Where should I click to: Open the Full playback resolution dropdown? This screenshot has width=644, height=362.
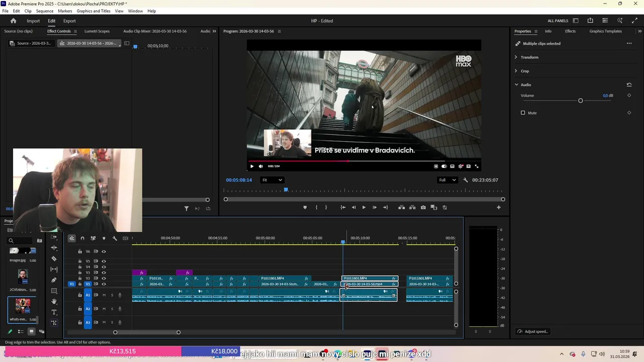(x=447, y=180)
